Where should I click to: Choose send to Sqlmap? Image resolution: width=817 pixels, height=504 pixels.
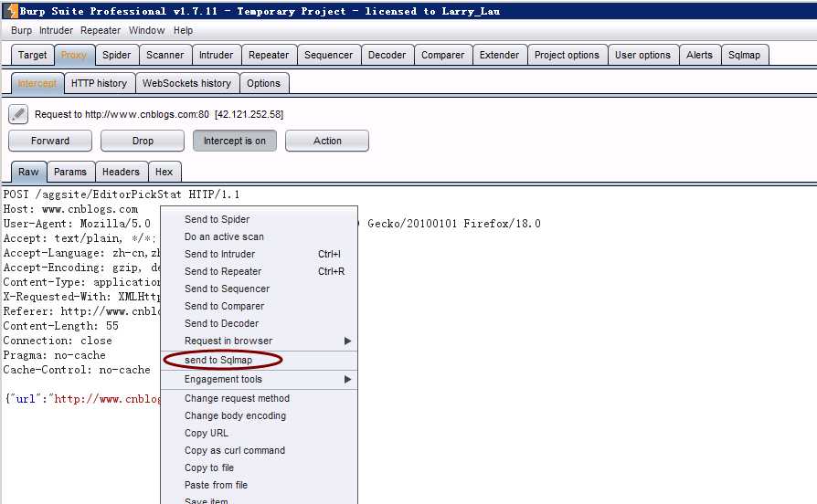click(259, 360)
